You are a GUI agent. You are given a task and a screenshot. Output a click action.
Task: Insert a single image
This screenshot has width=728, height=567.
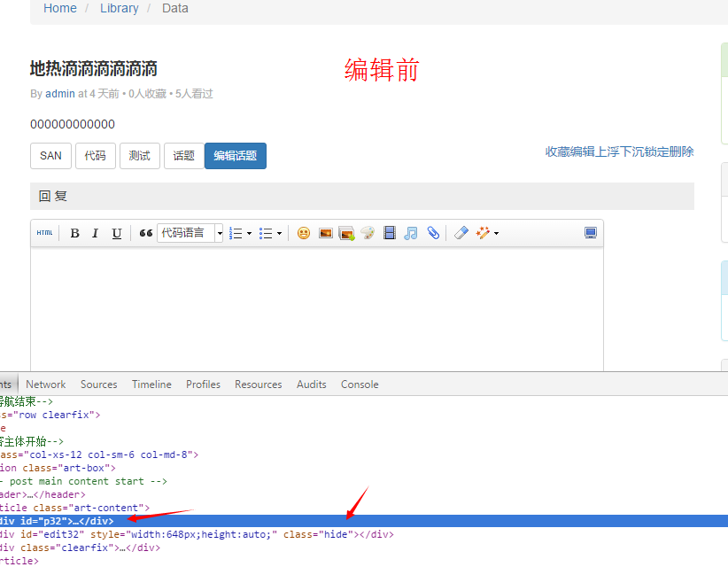[325, 233]
